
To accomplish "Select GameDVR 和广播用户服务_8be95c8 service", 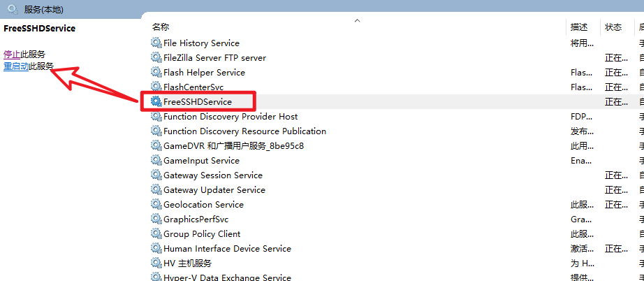I will pyautogui.click(x=233, y=145).
